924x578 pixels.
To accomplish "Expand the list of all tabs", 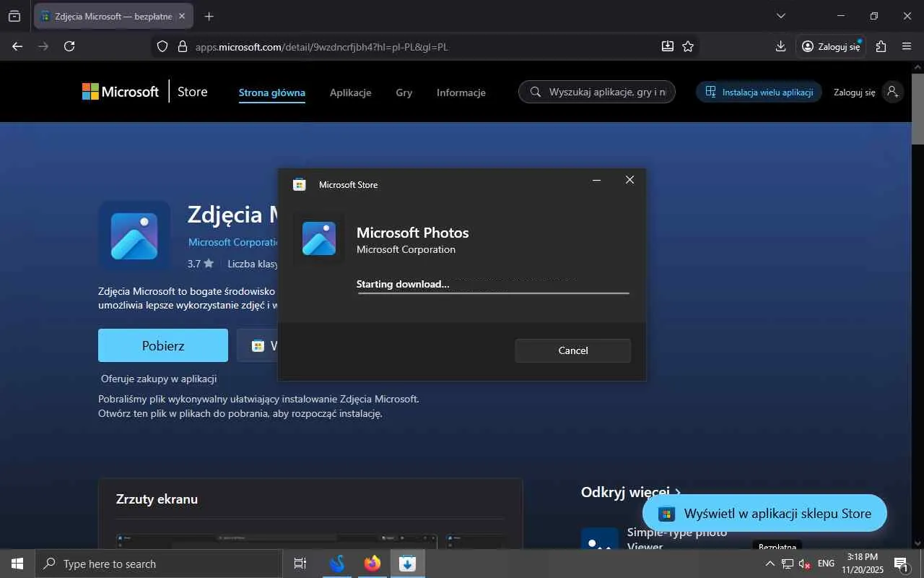I will 780,16.
